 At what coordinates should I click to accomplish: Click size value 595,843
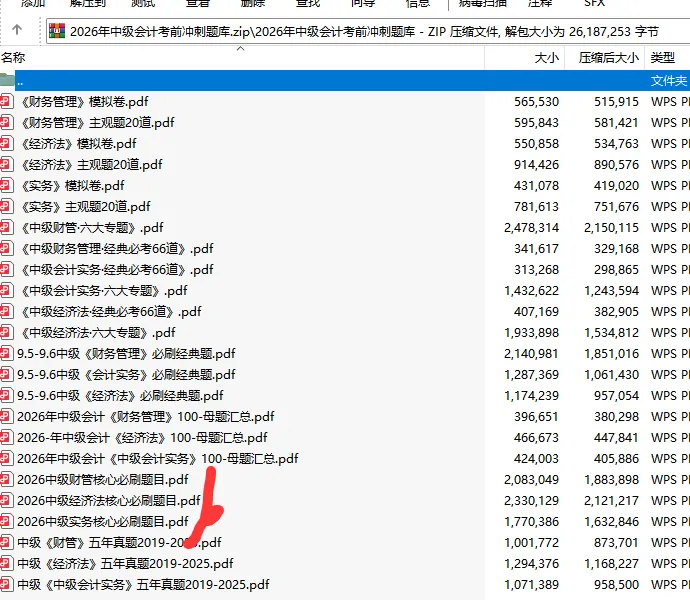(x=536, y=122)
